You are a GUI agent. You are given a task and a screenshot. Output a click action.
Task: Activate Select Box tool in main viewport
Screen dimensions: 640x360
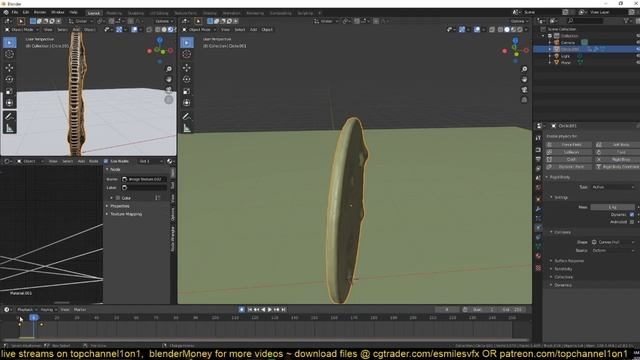[x=187, y=42]
